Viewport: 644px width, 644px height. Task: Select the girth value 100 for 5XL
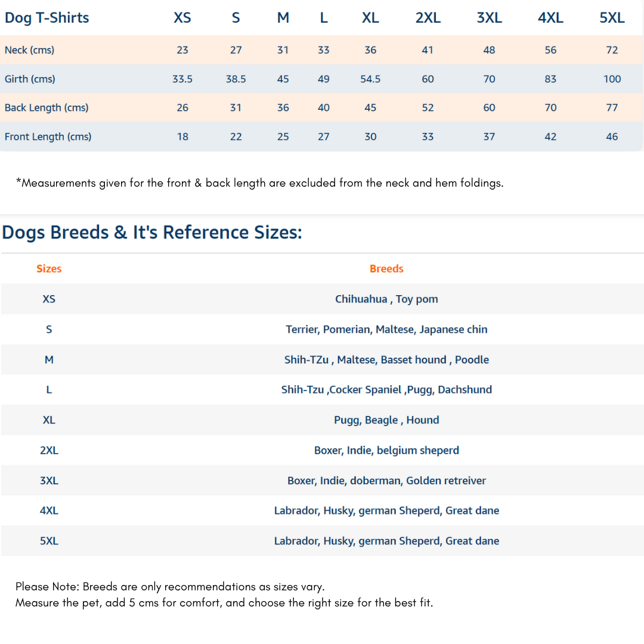point(612,79)
